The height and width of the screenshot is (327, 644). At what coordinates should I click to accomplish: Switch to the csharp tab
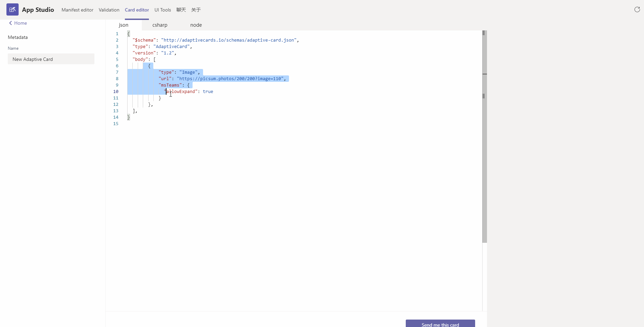coord(159,25)
